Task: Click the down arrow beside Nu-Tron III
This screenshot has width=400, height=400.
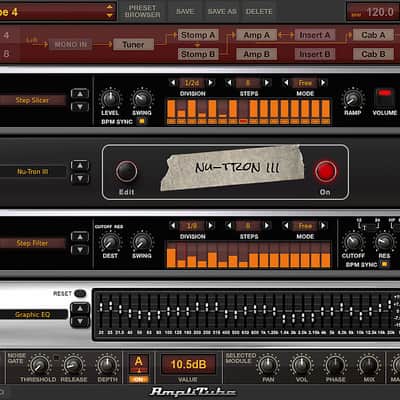Action: [80, 179]
